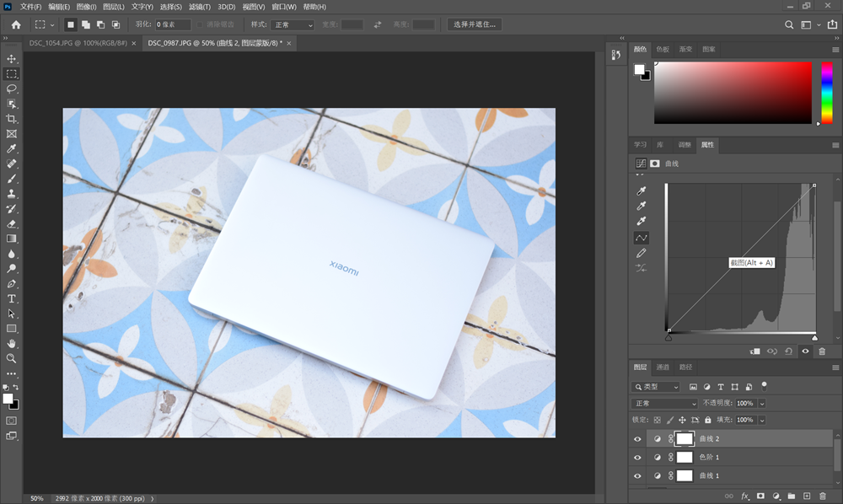This screenshot has height=504, width=843.
Task: Select the Move tool
Action: (12, 58)
